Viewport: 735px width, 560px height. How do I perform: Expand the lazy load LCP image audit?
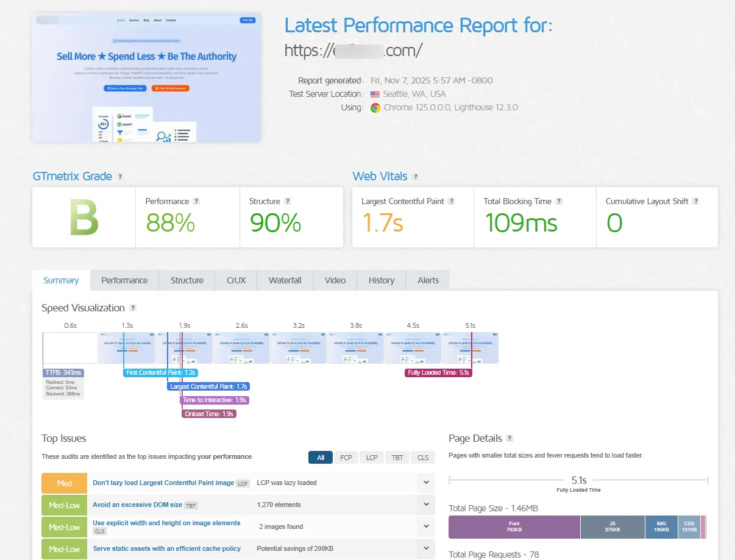click(x=425, y=483)
